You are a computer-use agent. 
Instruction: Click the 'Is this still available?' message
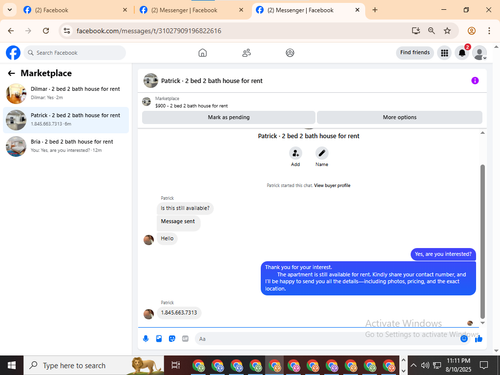[185, 208]
